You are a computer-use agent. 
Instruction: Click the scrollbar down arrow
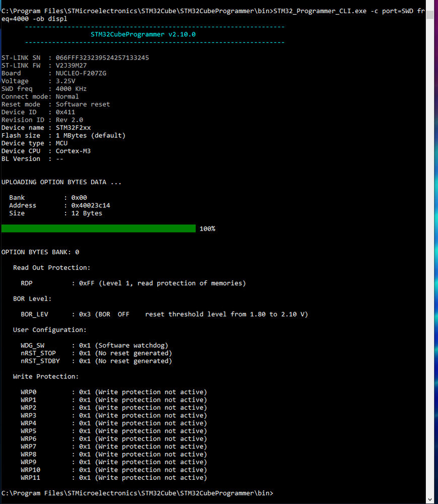430,500
